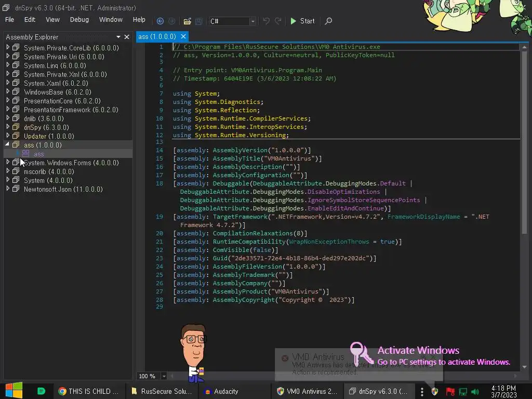
Task: Click the mscorlib assembly icon
Action: [16, 171]
